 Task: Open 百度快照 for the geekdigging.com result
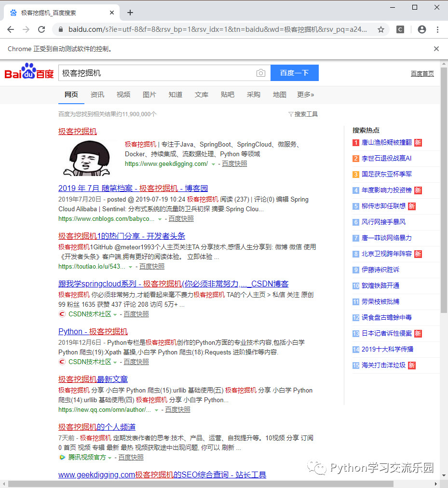(234, 163)
